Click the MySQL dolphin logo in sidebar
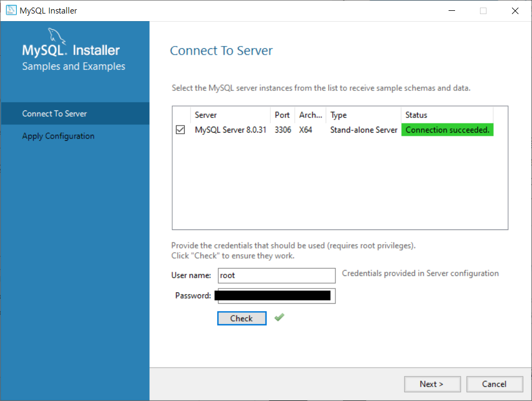 tap(56, 36)
